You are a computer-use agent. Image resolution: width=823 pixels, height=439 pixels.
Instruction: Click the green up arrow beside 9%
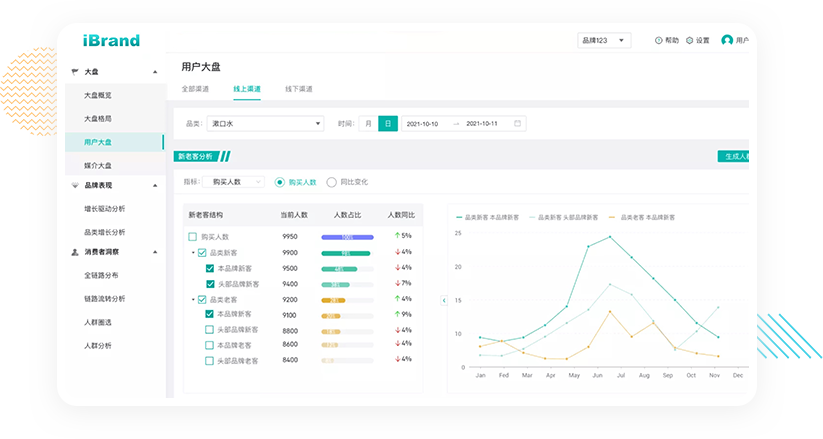397,314
